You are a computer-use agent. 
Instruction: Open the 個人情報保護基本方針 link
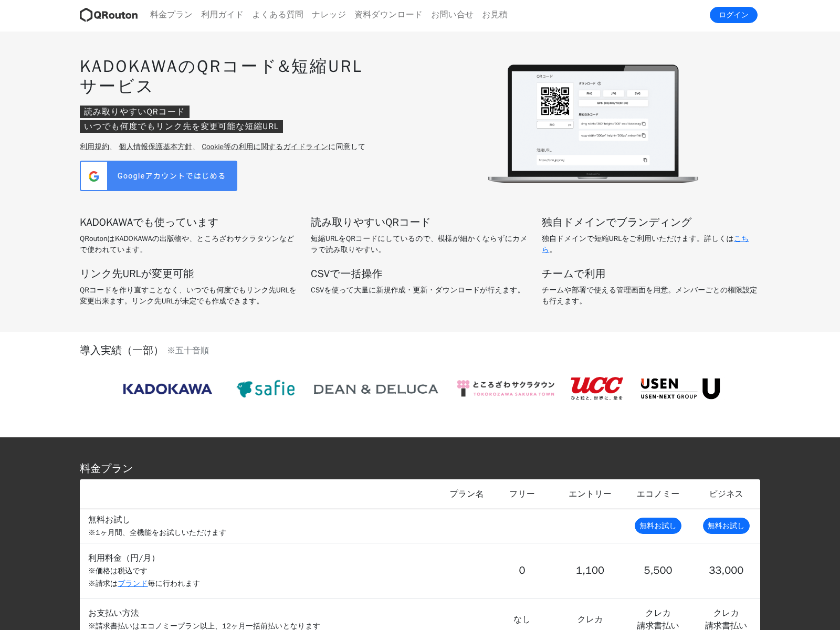tap(155, 146)
